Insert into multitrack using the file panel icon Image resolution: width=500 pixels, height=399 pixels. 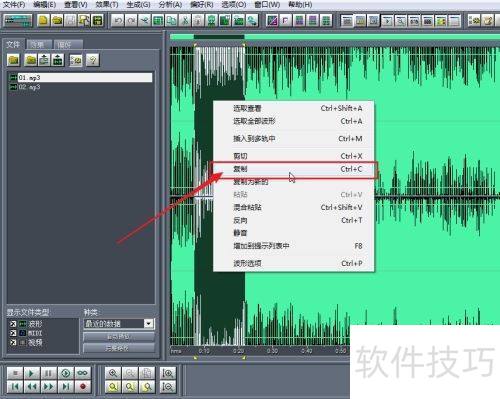point(44,60)
